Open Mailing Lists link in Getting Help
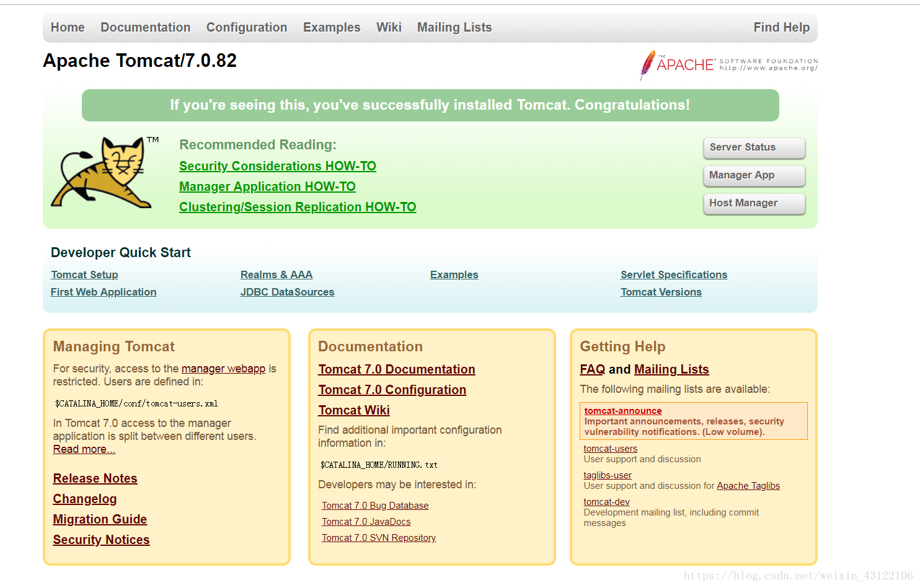This screenshot has height=588, width=920. click(671, 369)
